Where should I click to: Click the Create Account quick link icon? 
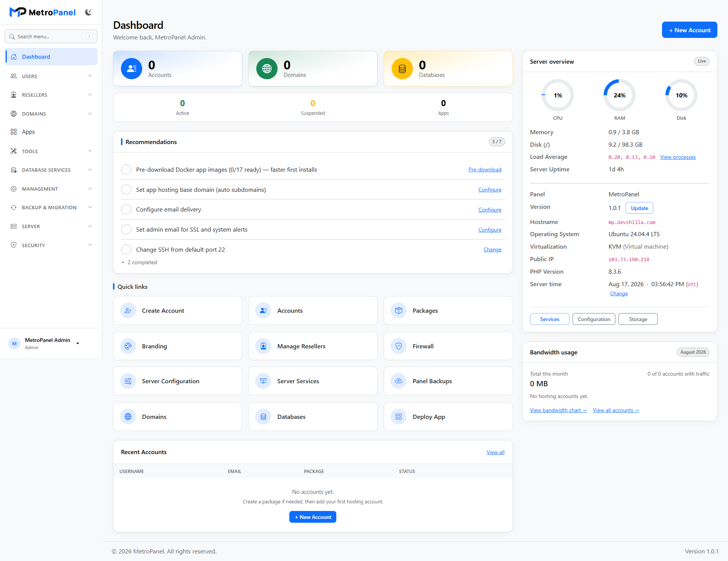click(128, 310)
